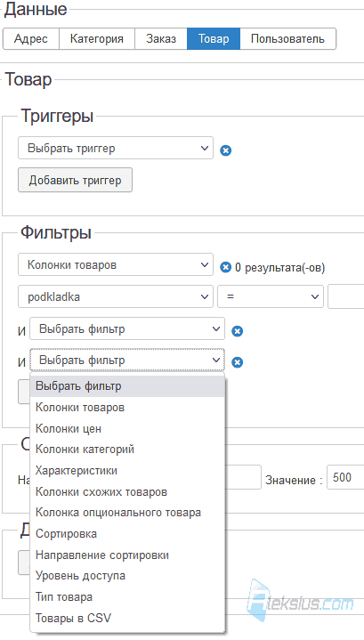Open the Колонки товаров filter dropdown
The height and width of the screenshot is (640, 364).
click(116, 265)
